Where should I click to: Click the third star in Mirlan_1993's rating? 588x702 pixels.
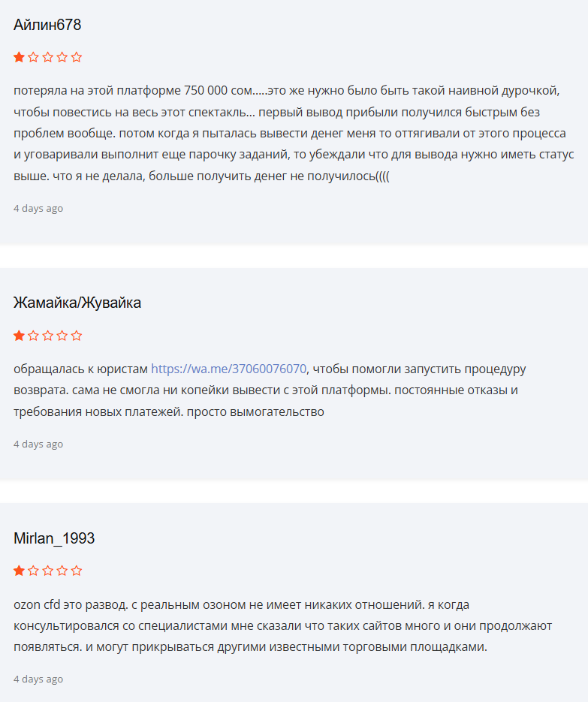pyautogui.click(x=48, y=571)
